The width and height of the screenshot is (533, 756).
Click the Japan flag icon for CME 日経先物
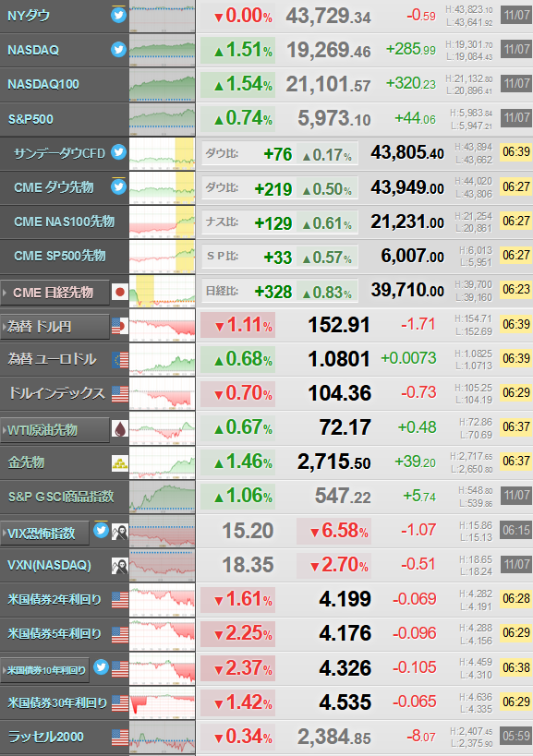[120, 292]
